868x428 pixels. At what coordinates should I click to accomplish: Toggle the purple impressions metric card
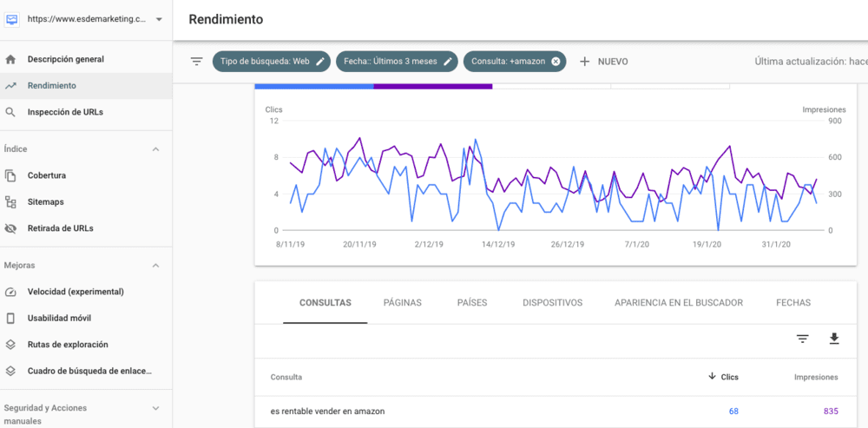(x=432, y=86)
